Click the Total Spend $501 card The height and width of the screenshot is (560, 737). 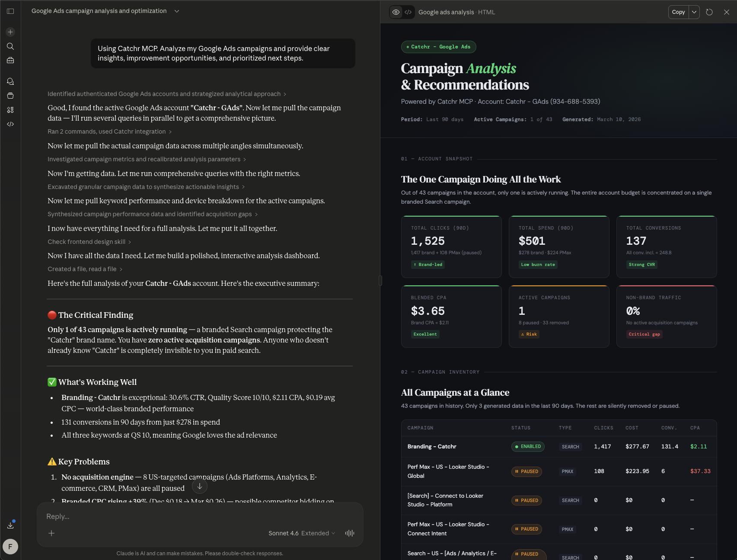(559, 246)
